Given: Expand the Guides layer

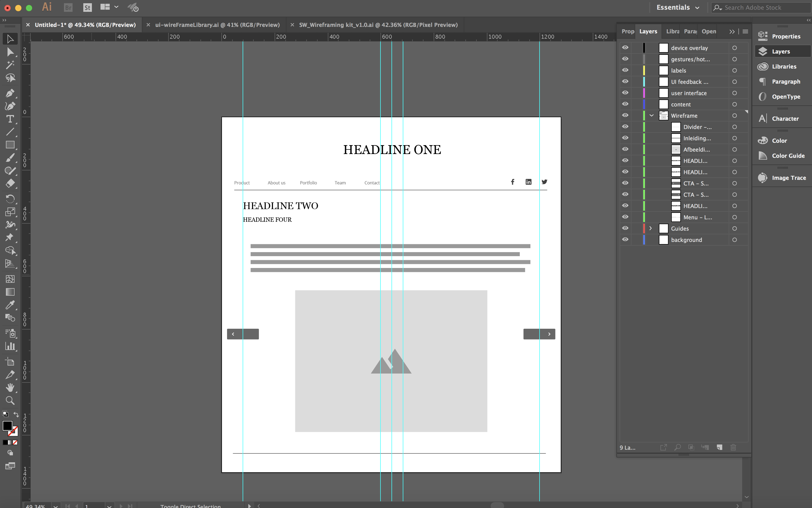Looking at the screenshot, I should pos(651,228).
